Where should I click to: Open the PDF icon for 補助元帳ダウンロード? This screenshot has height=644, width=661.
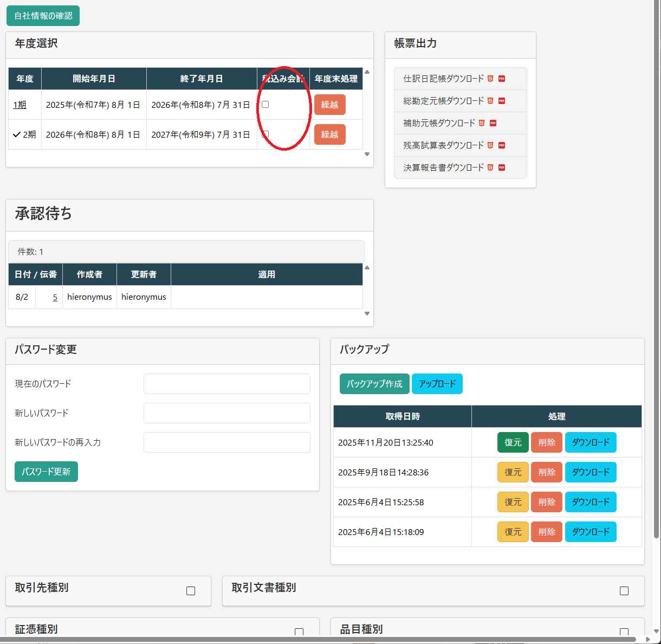493,123
